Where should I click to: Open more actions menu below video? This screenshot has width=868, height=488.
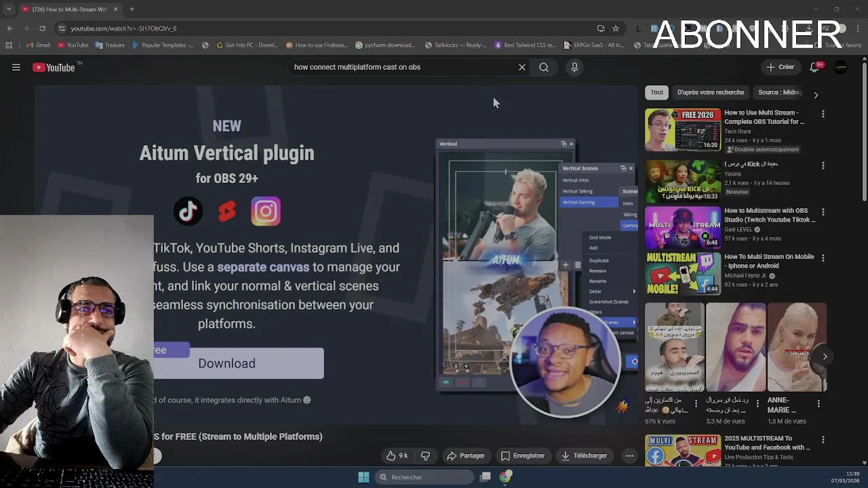pyautogui.click(x=629, y=455)
